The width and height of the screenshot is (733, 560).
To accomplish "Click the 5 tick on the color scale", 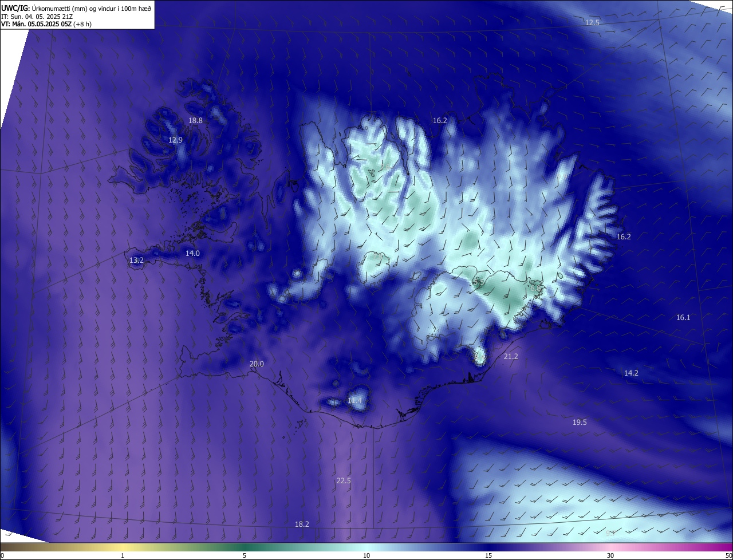I will (x=245, y=555).
